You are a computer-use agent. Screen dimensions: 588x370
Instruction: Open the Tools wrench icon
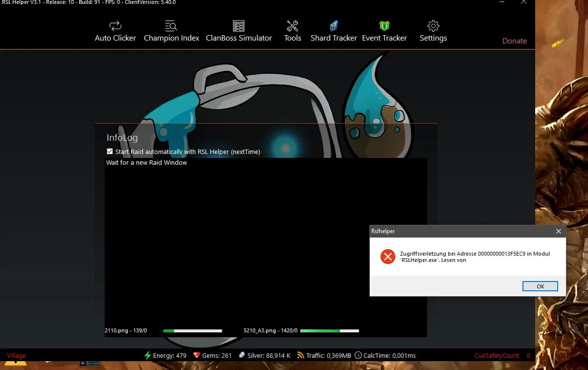pyautogui.click(x=293, y=26)
